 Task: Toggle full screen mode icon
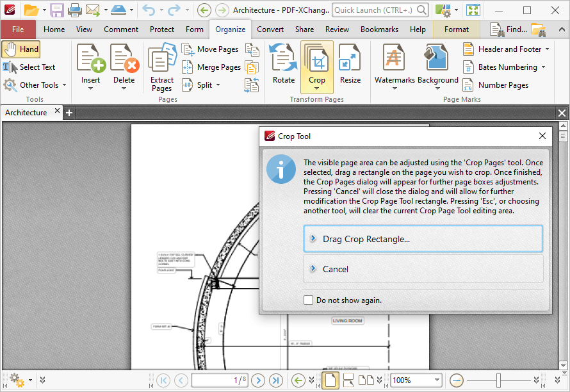point(473,10)
